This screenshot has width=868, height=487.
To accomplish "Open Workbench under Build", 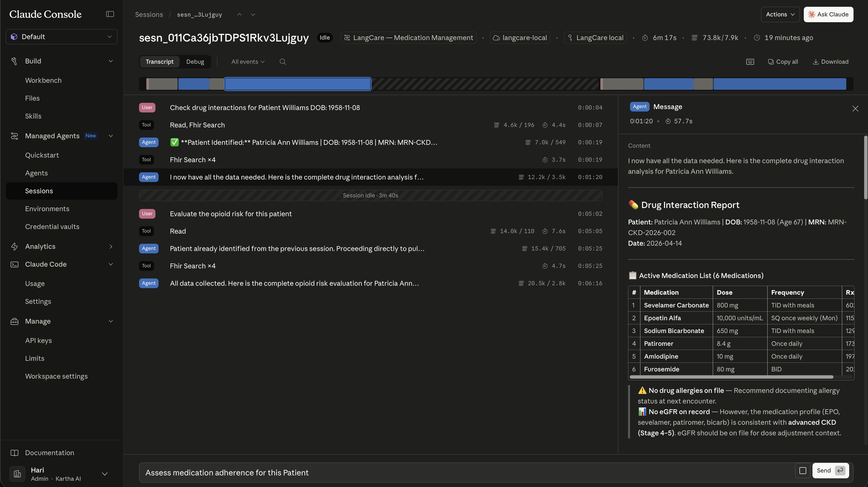I will [43, 81].
